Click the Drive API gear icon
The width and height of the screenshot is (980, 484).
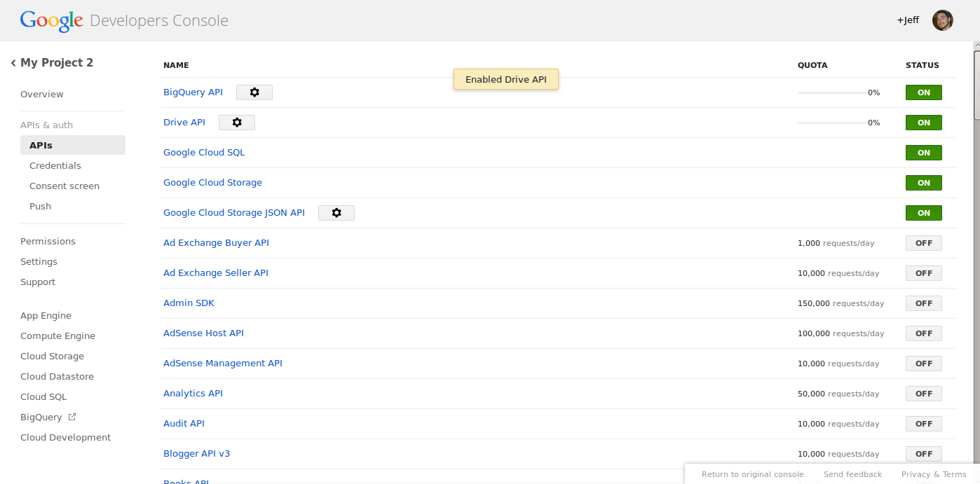(x=237, y=123)
